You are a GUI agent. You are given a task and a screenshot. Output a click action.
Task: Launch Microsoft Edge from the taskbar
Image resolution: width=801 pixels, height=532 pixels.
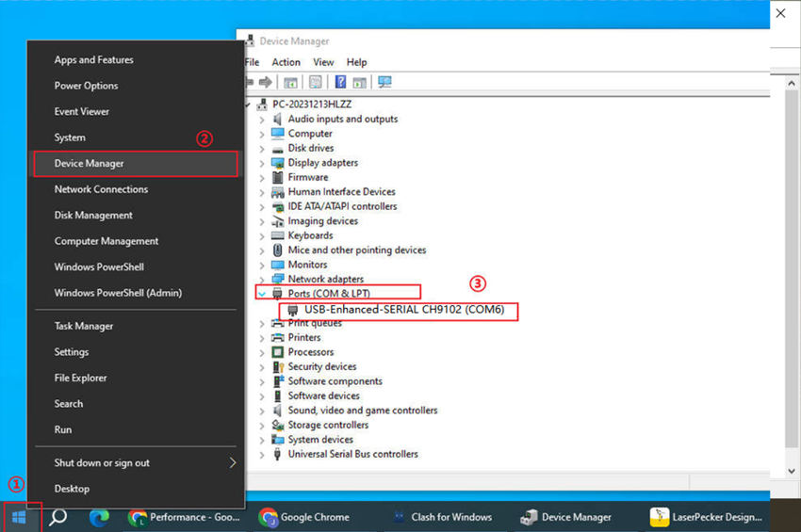(99, 517)
